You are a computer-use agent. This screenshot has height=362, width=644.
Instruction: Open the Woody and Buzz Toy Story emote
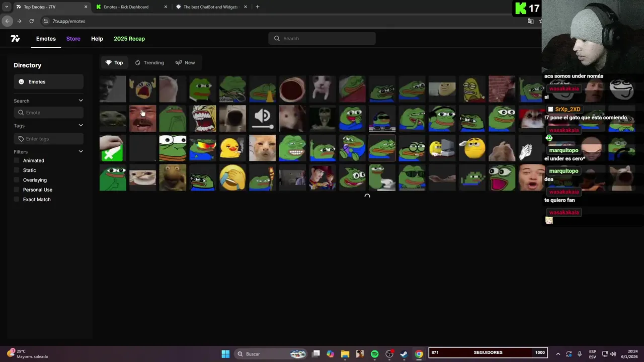[x=322, y=178]
